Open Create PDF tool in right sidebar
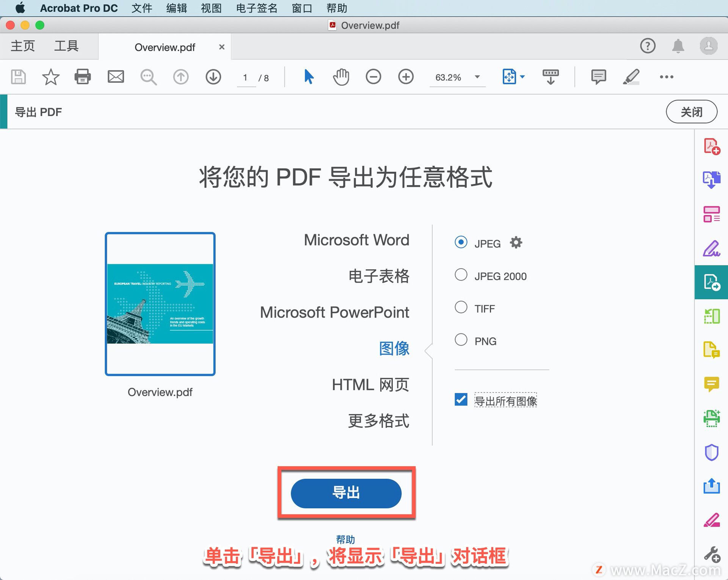The height and width of the screenshot is (580, 728). pos(711,146)
